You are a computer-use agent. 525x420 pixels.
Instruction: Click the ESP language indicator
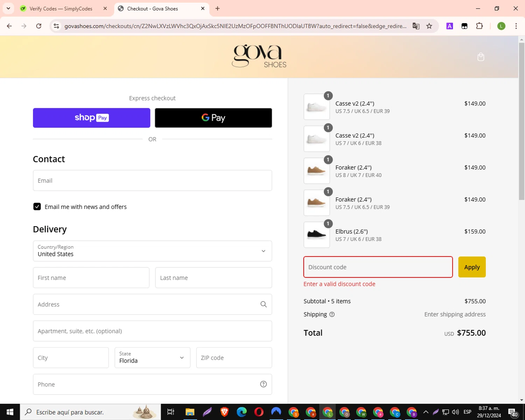[x=467, y=412]
